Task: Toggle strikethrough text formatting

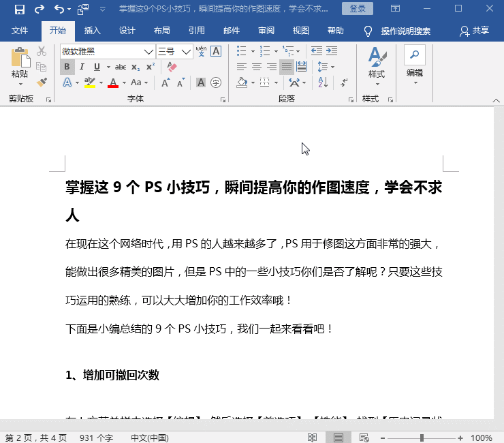Action: click(120, 67)
